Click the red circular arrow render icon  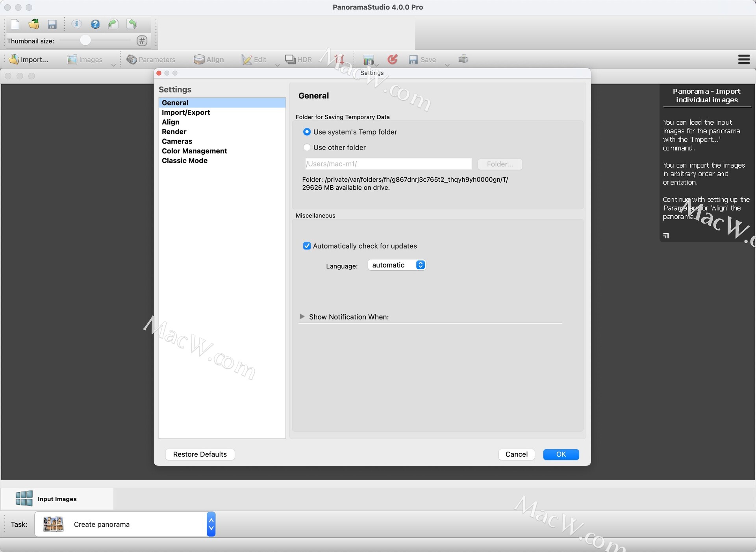392,59
